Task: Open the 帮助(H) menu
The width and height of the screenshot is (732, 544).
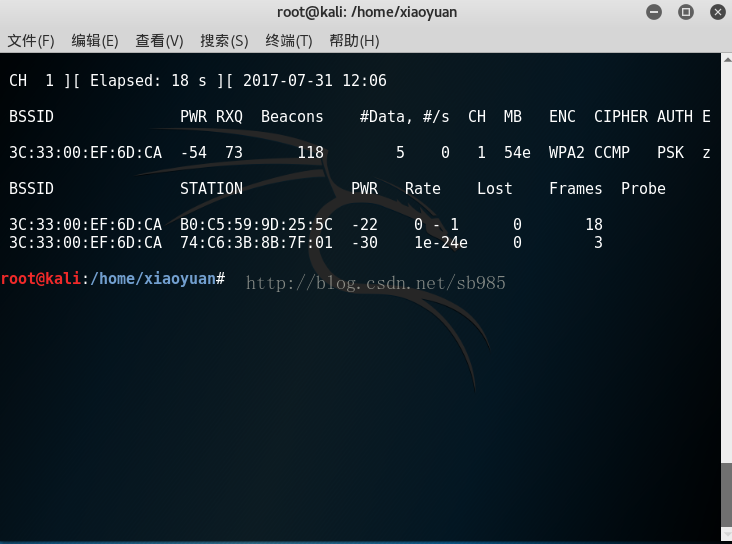Action: [x=354, y=41]
